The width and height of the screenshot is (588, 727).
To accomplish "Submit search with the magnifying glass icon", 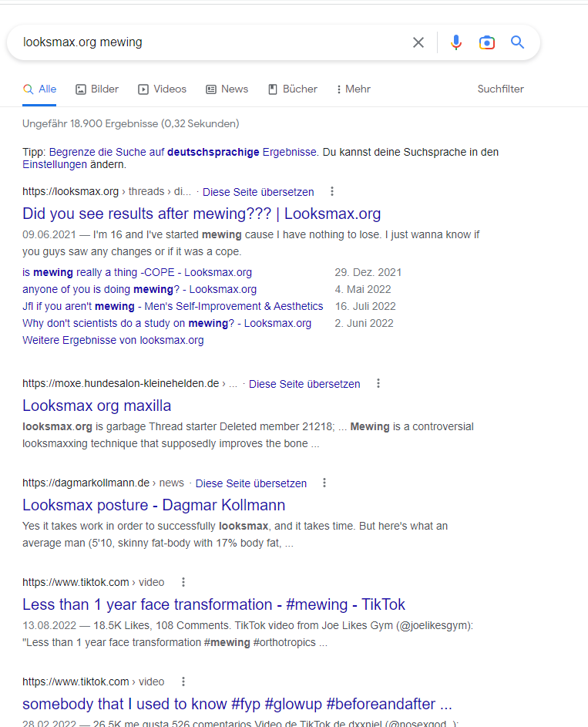I will pos(517,42).
